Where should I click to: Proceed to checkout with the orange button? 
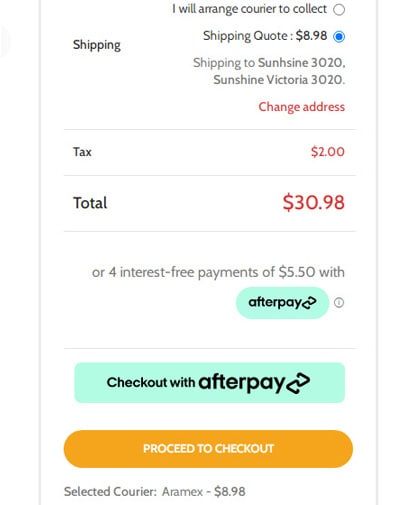tap(208, 449)
